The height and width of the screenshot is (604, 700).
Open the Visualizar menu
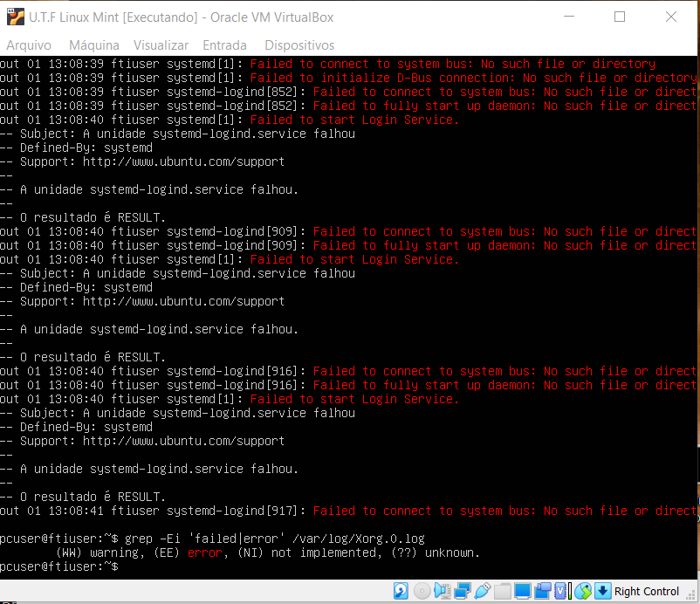(161, 45)
